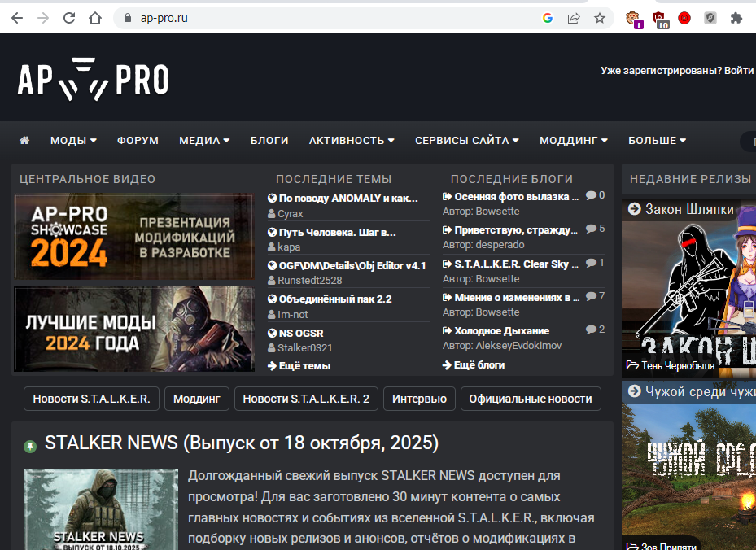Click comment bubble for Холодное Дыхание
The image size is (756, 550).
point(591,330)
